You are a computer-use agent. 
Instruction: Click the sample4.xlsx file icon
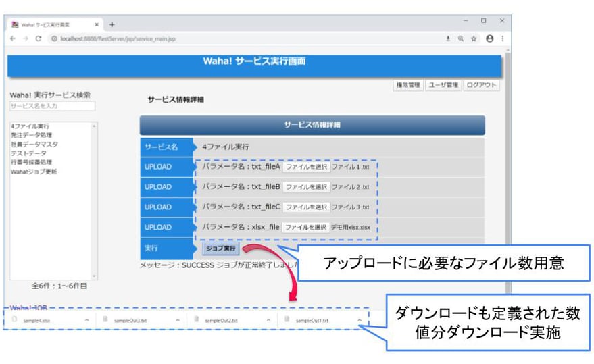coord(14,319)
